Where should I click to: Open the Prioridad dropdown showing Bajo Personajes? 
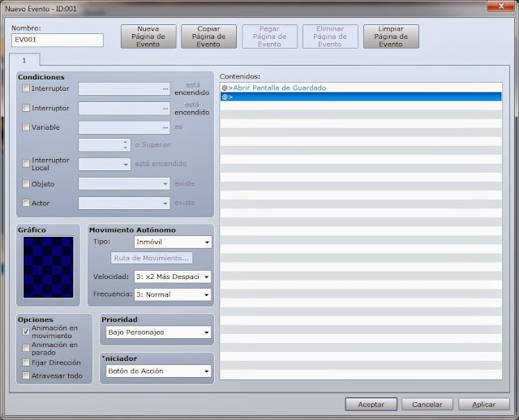click(x=158, y=332)
